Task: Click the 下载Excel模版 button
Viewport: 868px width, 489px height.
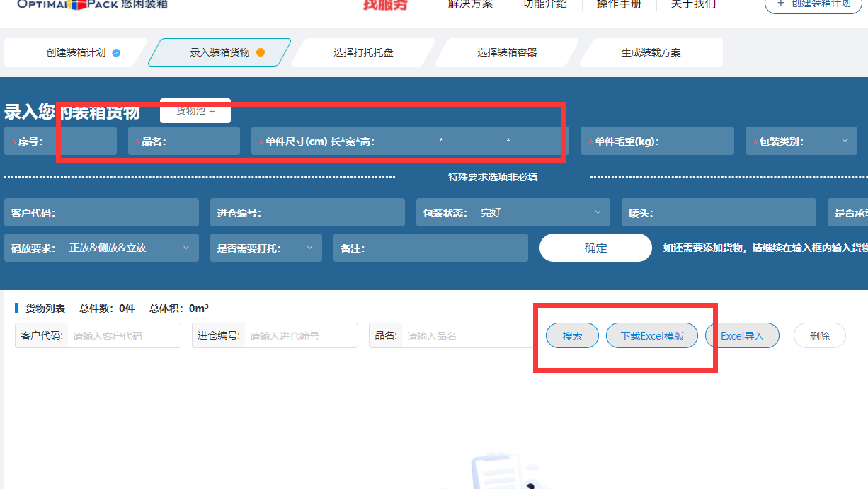Action: click(x=651, y=335)
